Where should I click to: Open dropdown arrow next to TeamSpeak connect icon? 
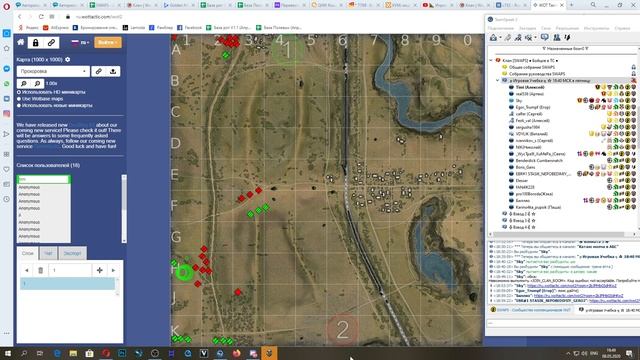pyautogui.click(x=500, y=38)
